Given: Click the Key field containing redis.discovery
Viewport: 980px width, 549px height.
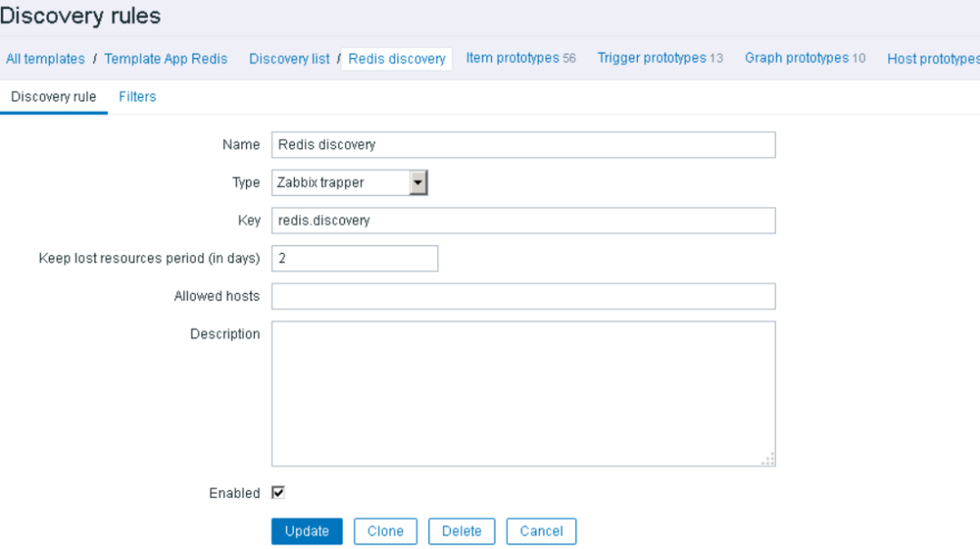Looking at the screenshot, I should coord(524,221).
